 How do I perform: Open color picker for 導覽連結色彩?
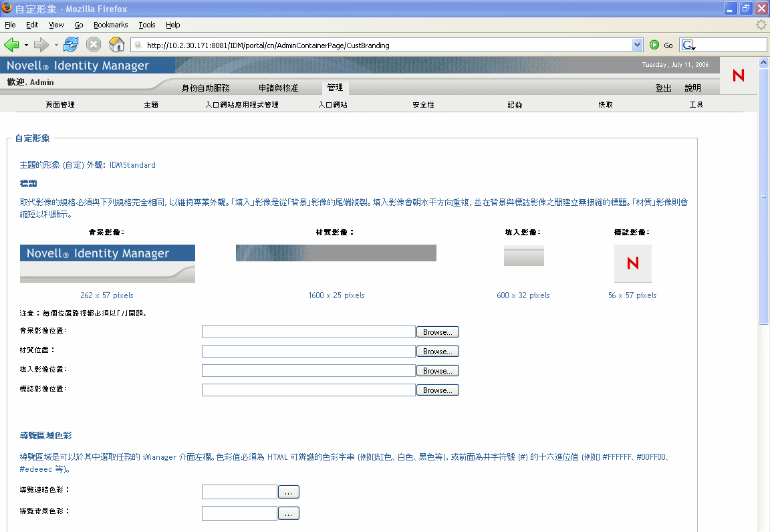click(288, 493)
